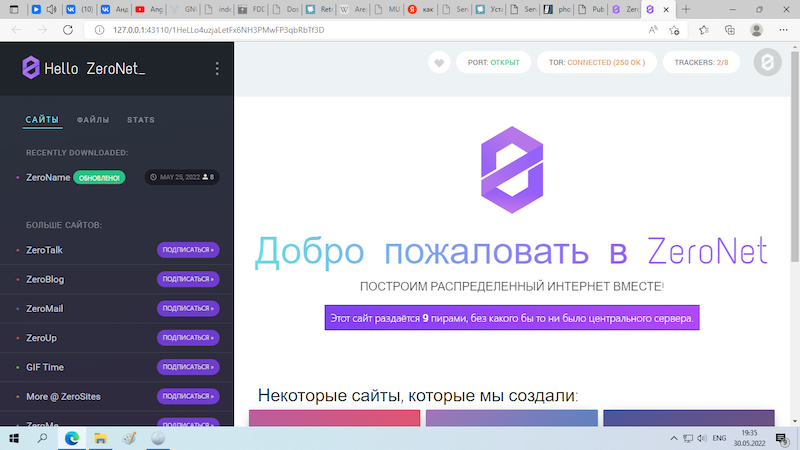Open the three-dot menu beside Hello ZeroNet

(217, 69)
